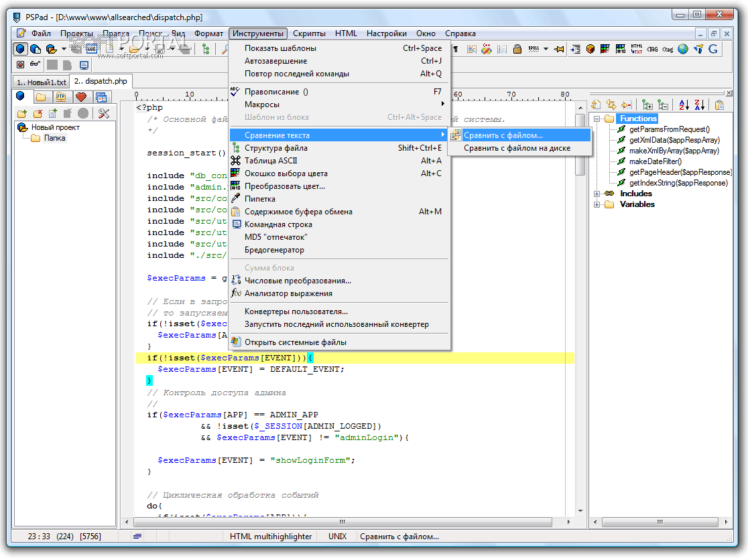Screen dimensions: 748x560
Task: Click the project settings wrench icon
Action: coord(103,113)
